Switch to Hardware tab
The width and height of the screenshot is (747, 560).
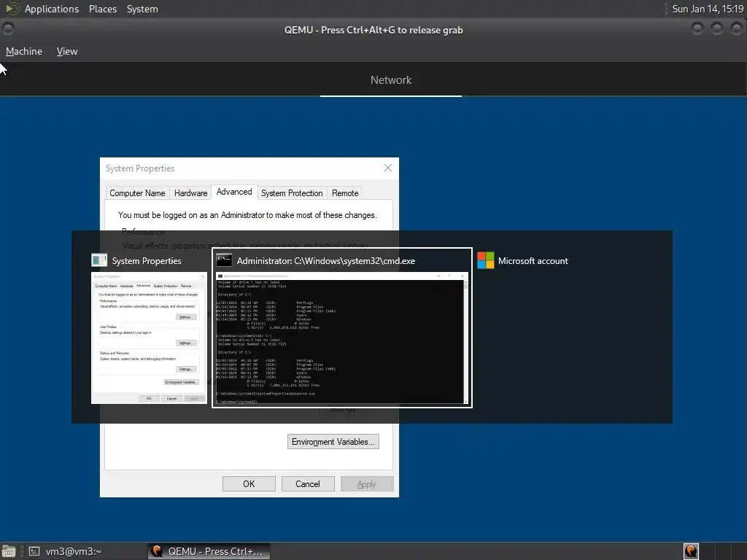pos(190,192)
